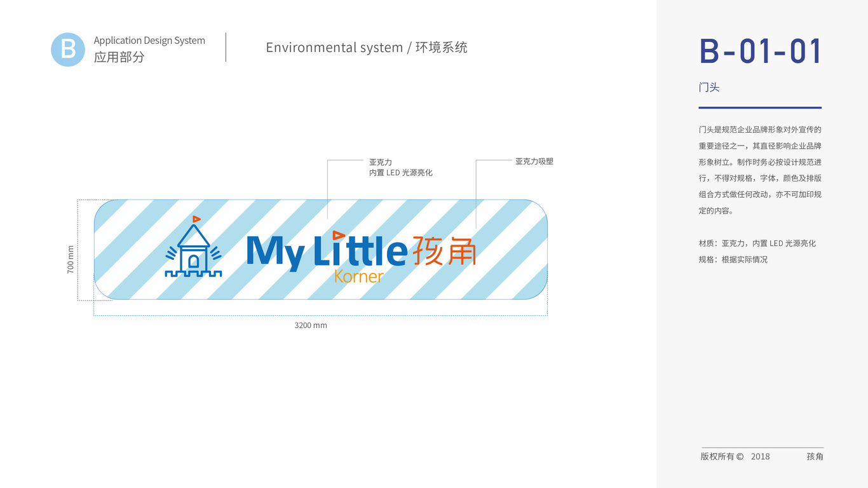Select the '应用部分' subtitle
Screen dimensions: 868x488
(119, 57)
